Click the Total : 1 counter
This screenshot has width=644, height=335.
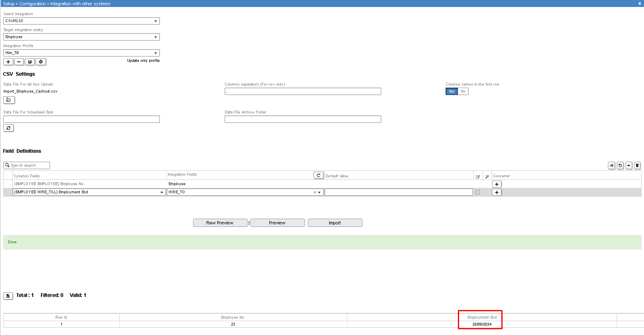25,295
